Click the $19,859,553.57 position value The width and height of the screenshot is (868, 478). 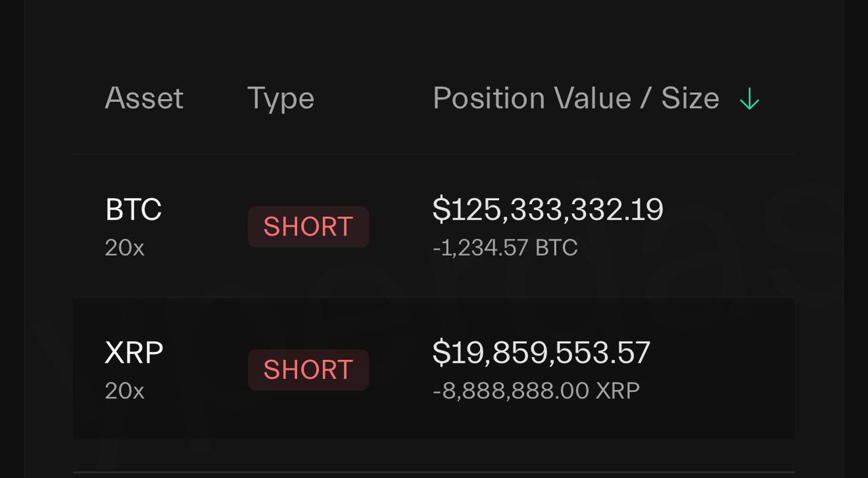(x=541, y=353)
